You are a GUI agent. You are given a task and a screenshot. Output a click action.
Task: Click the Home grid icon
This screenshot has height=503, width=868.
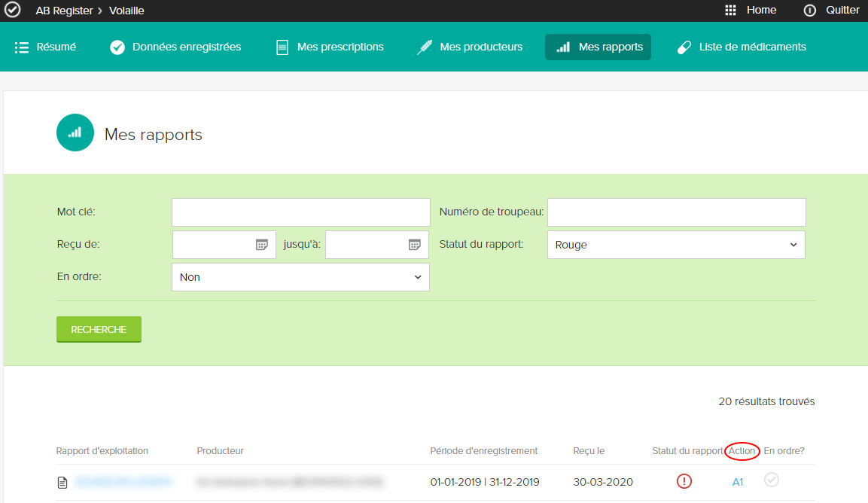coord(730,11)
